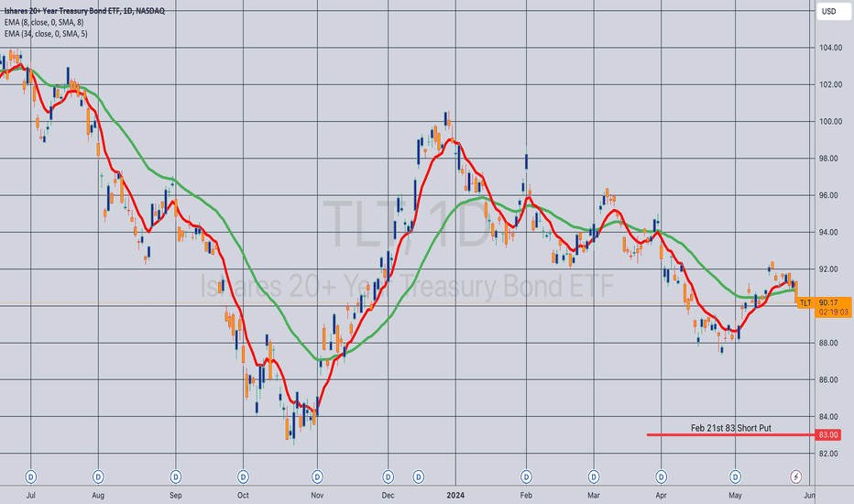The width and height of the screenshot is (854, 504).
Task: Select the Feb 21st 83 Short Put annotation
Action: tap(731, 428)
